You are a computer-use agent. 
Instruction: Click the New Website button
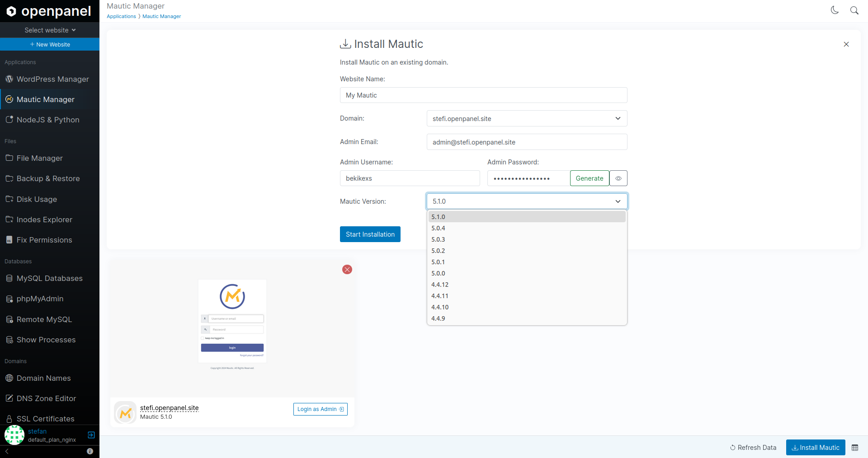pyautogui.click(x=50, y=44)
